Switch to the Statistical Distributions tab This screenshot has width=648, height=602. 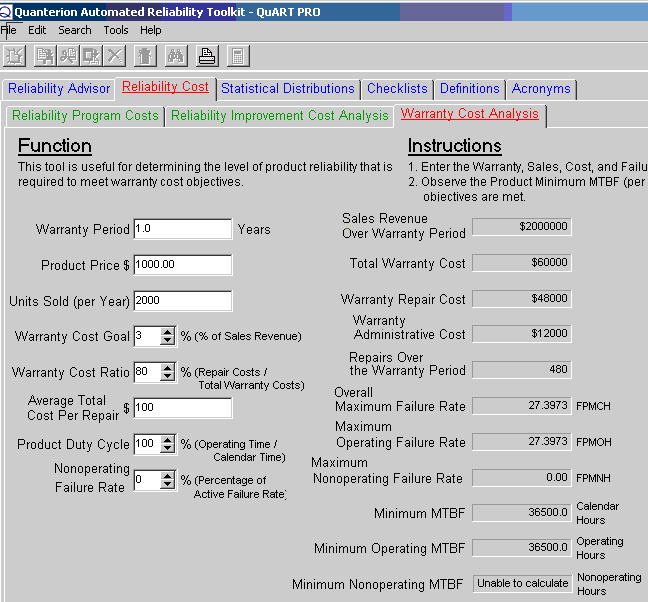pos(288,89)
